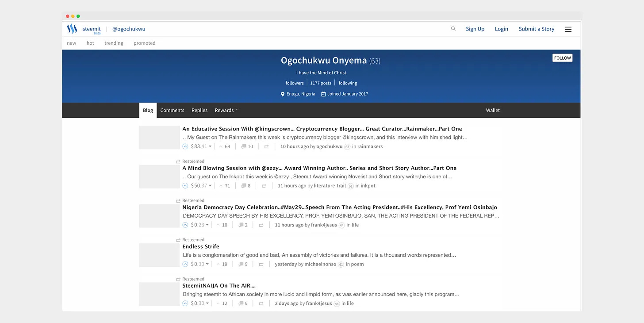Open the Wallet tab
The height and width of the screenshot is (323, 644).
(x=493, y=110)
